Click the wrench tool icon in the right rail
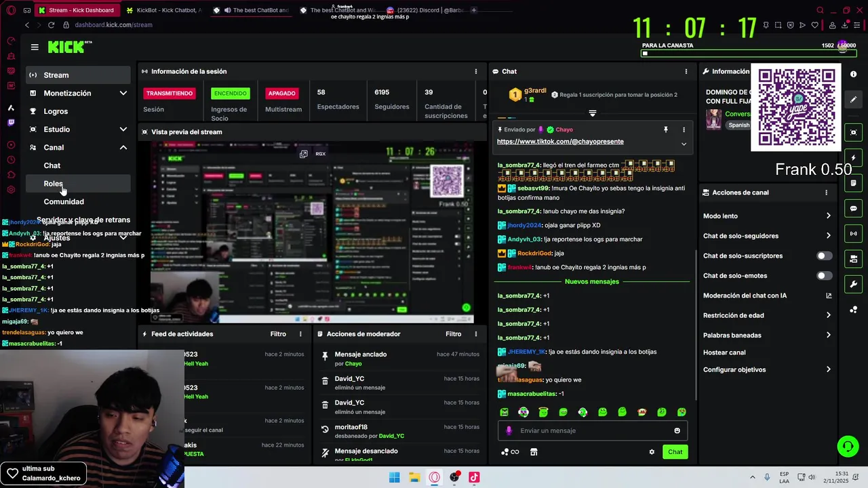868x488 pixels. click(x=853, y=284)
